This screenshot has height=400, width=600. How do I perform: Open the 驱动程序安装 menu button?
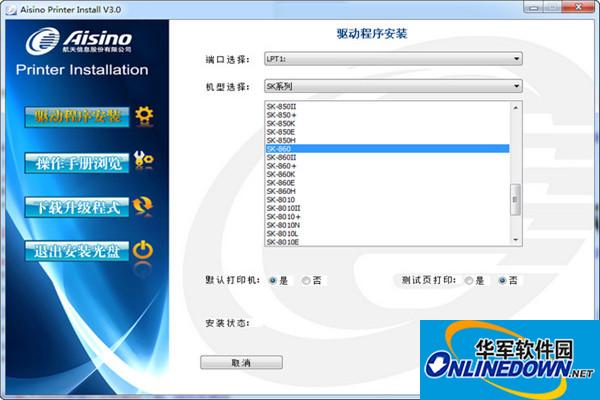tap(77, 117)
